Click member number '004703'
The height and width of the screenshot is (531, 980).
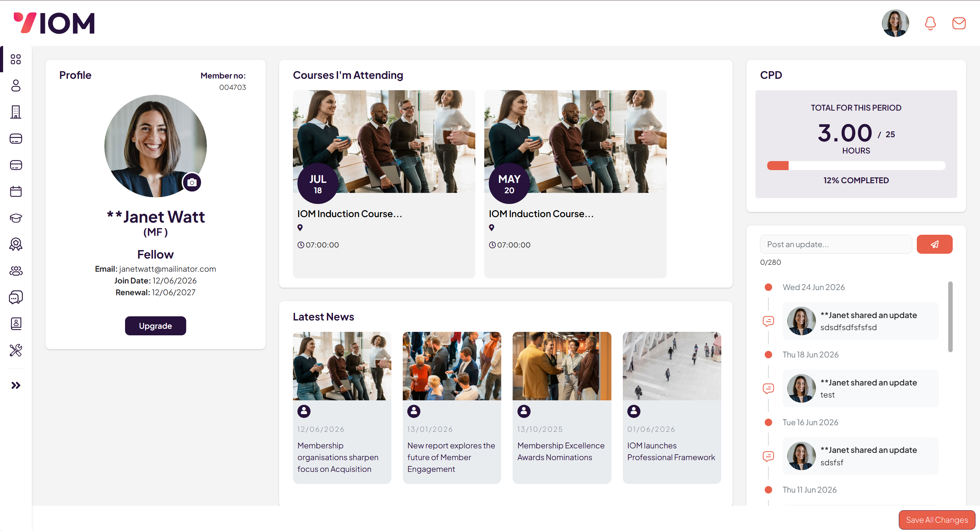[x=232, y=87]
